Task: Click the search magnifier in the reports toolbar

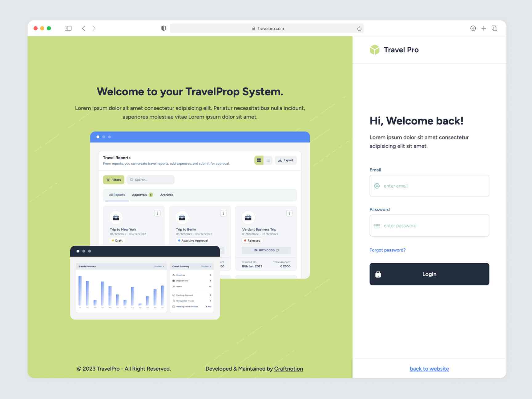Action: [131, 179]
